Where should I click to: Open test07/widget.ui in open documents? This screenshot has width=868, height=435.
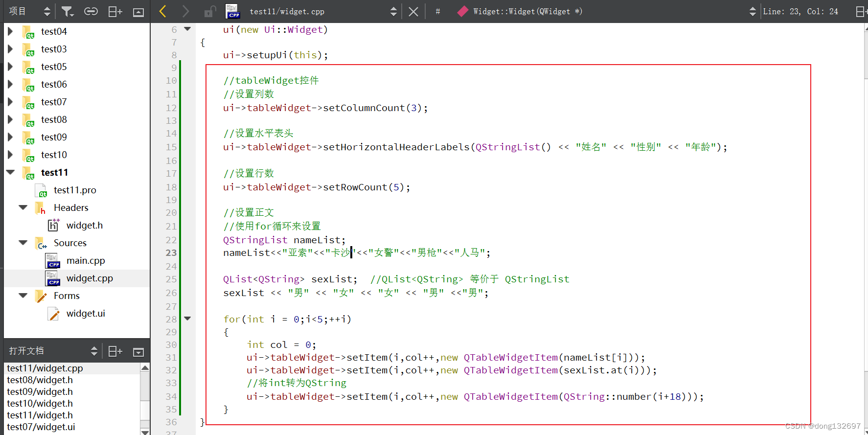click(x=41, y=427)
